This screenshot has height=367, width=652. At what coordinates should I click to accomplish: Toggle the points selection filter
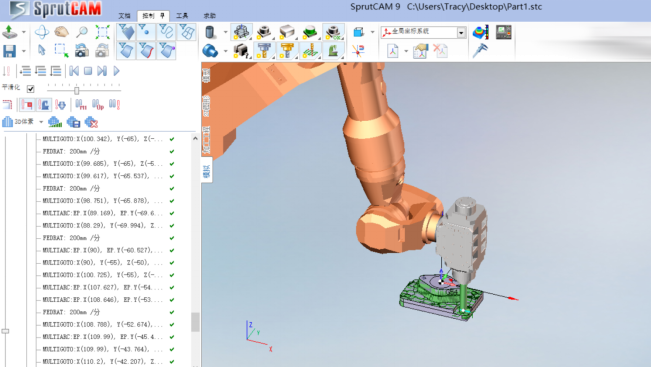click(146, 32)
